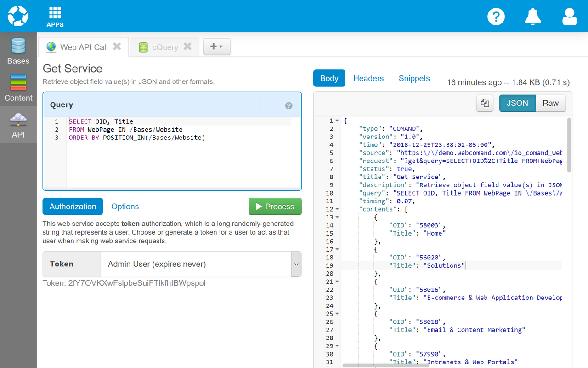Open the Bases sidebar app
Viewport: 588px width, 368px height.
pyautogui.click(x=18, y=51)
